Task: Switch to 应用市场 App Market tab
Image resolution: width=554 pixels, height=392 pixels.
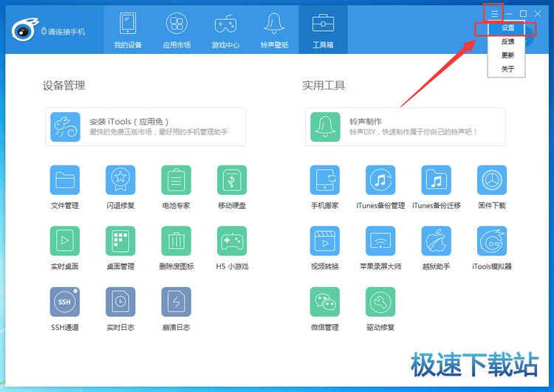Action: (177, 30)
